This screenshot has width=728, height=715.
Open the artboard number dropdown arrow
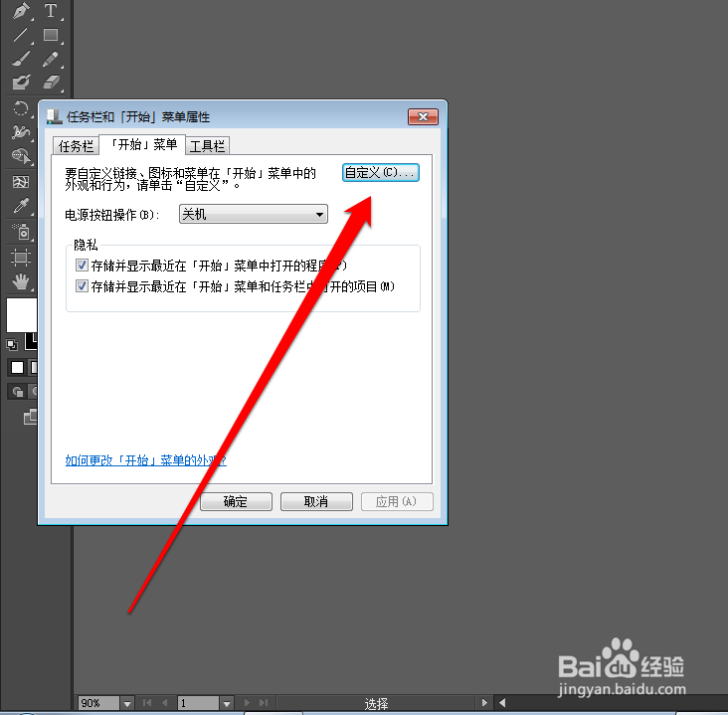[227, 703]
